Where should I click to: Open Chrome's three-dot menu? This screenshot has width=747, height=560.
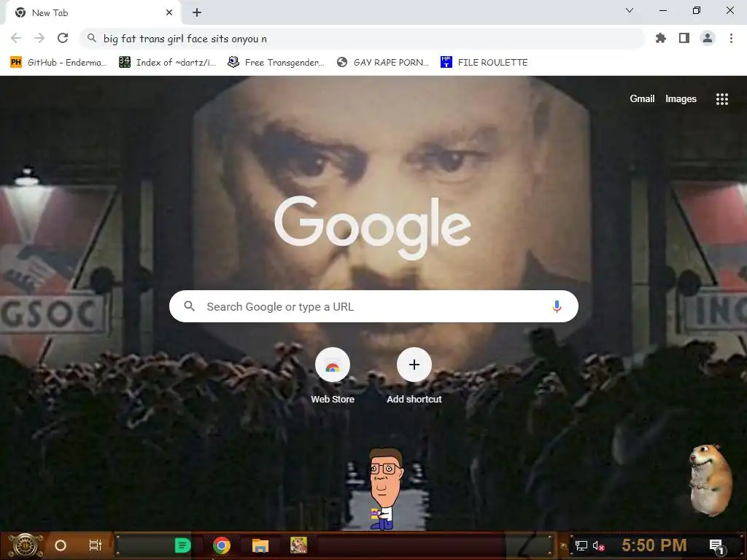[731, 38]
